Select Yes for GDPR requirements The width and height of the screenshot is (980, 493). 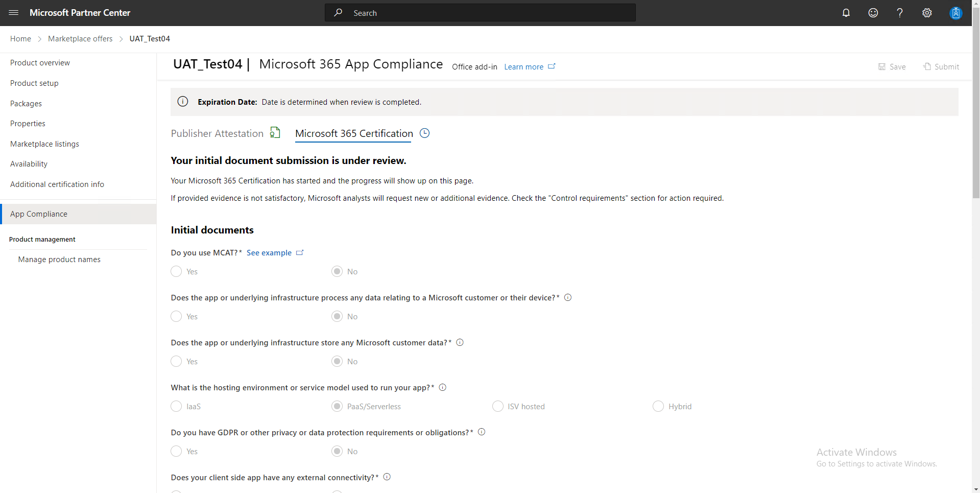(x=176, y=451)
